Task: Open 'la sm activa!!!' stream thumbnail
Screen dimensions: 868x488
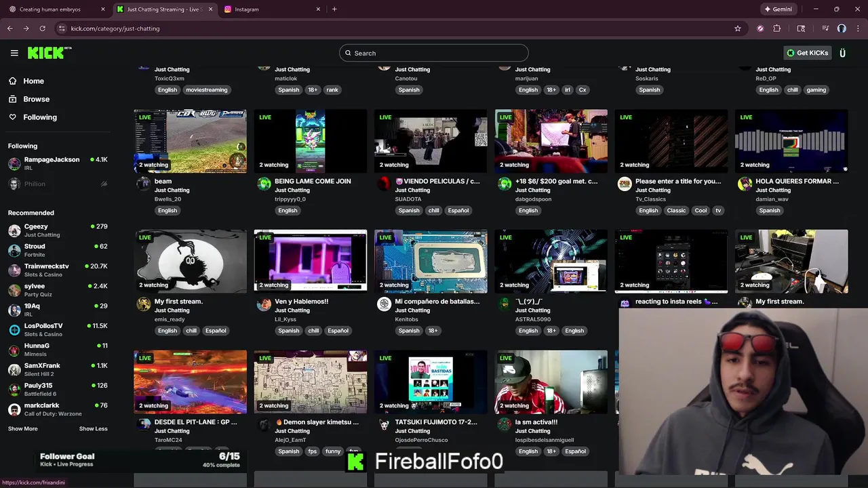Action: [x=551, y=382]
